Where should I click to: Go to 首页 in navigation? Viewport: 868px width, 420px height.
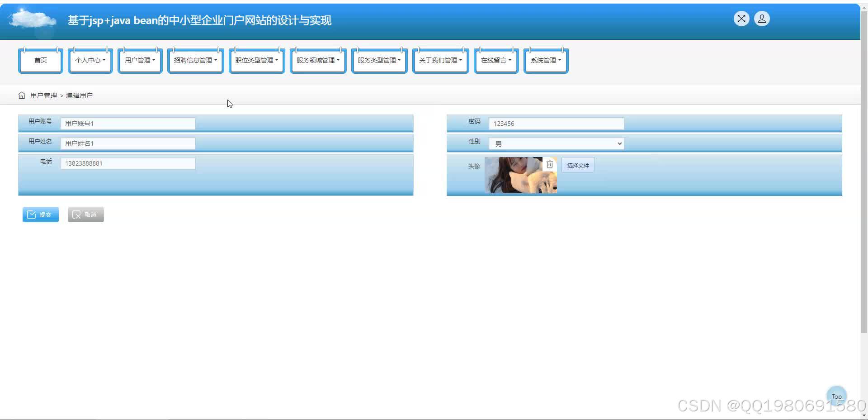[x=41, y=60]
